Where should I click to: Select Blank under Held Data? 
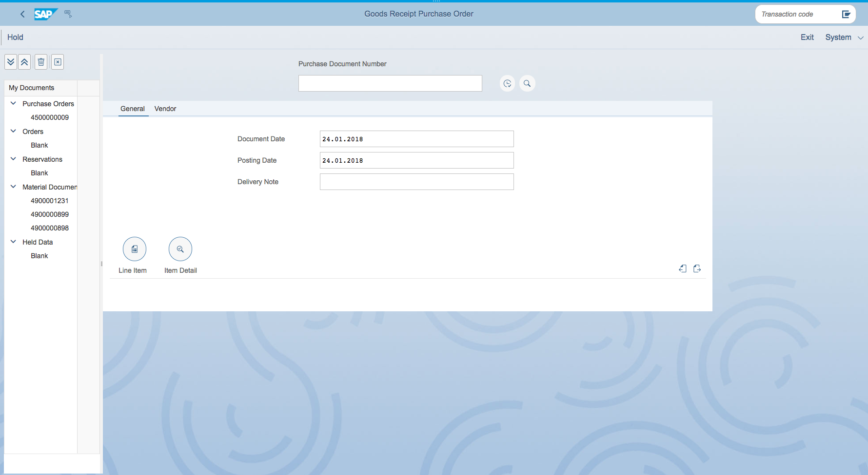coord(39,256)
